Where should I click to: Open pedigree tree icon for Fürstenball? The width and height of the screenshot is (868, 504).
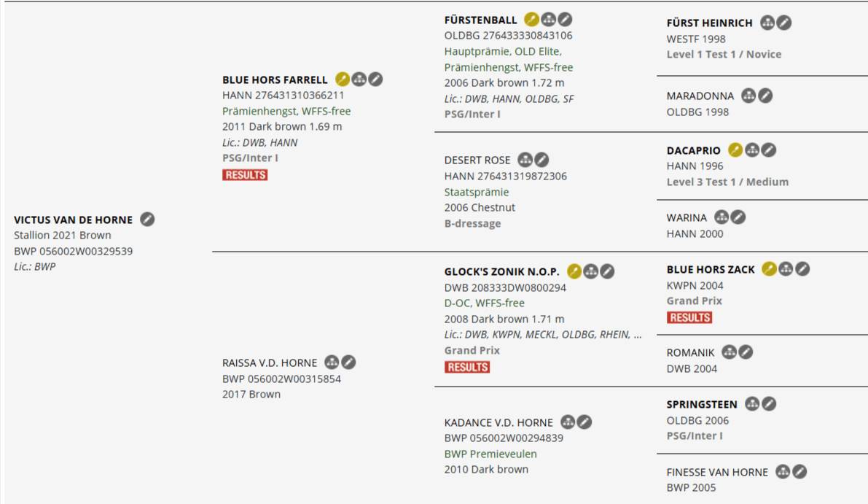(x=549, y=20)
